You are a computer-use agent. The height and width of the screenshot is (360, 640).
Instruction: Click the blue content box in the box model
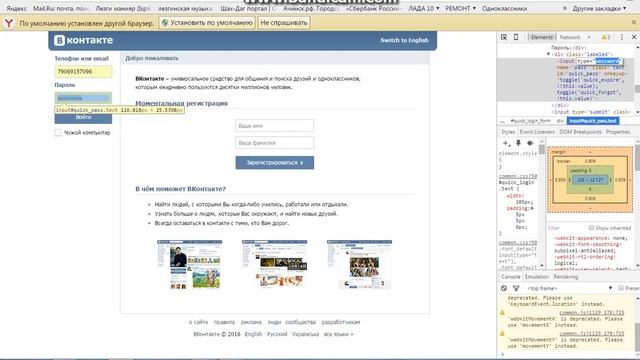pyautogui.click(x=590, y=180)
